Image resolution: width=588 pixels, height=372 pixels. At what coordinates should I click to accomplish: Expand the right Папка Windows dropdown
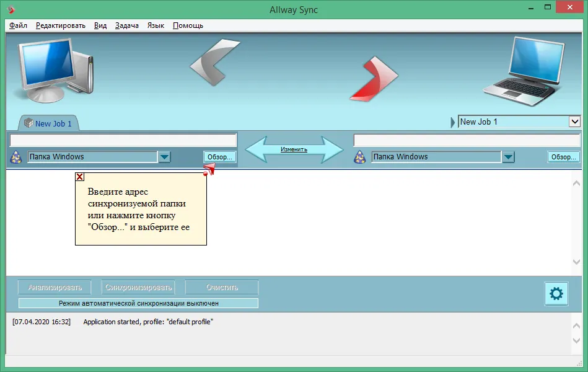(x=508, y=157)
